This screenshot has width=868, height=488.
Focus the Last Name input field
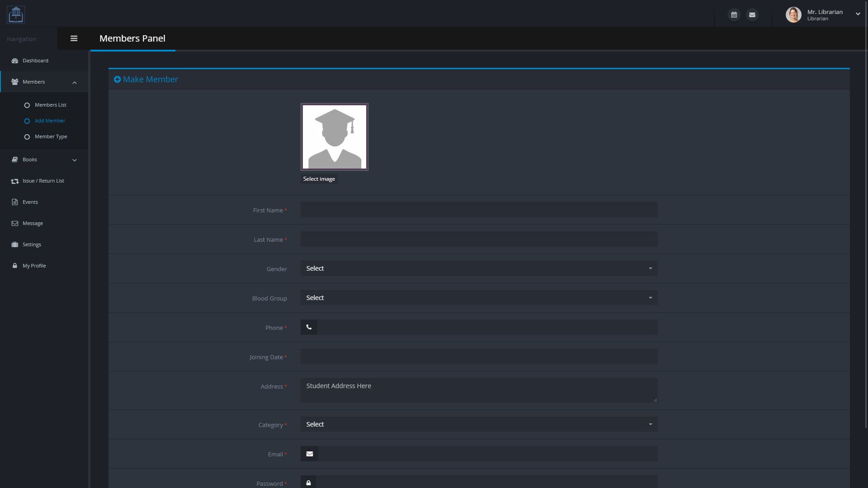point(479,239)
